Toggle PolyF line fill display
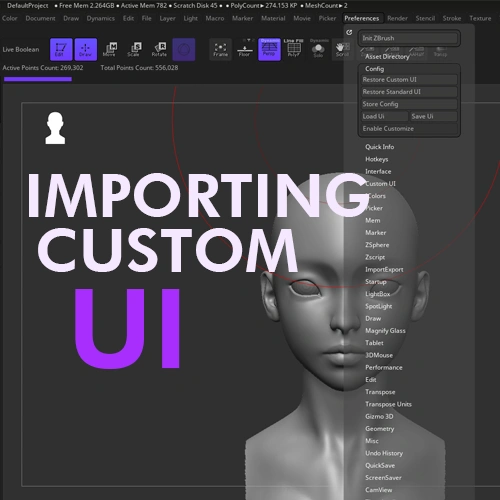500x500 pixels. click(294, 49)
